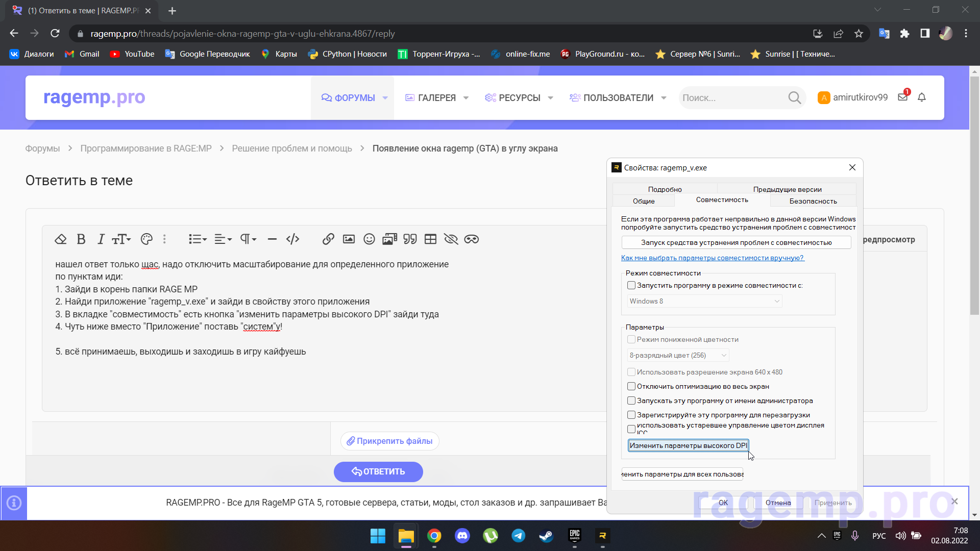Open the text color palette icon
Image resolution: width=980 pixels, height=551 pixels.
(146, 239)
